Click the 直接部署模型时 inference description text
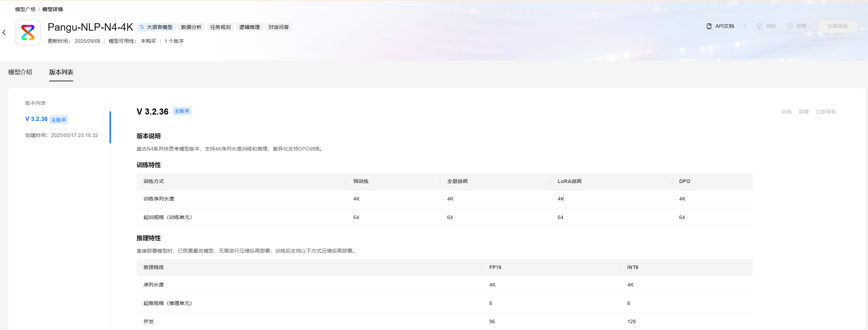This screenshot has height=330, width=868. point(247,251)
